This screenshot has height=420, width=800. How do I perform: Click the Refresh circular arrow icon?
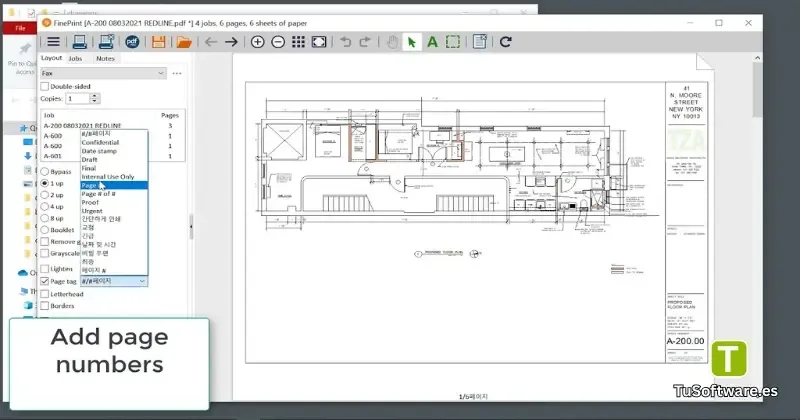(506, 42)
